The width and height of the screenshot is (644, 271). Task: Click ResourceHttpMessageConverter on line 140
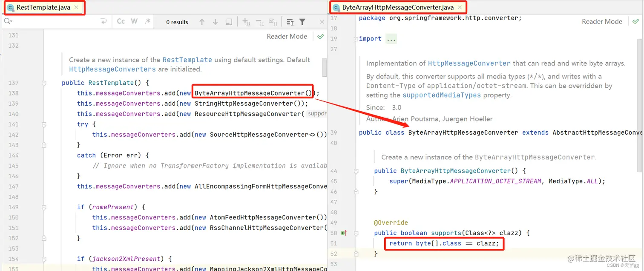pos(247,114)
